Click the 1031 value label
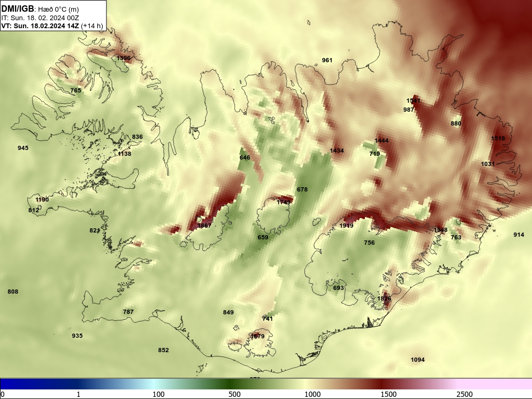532x399 pixels. click(488, 164)
